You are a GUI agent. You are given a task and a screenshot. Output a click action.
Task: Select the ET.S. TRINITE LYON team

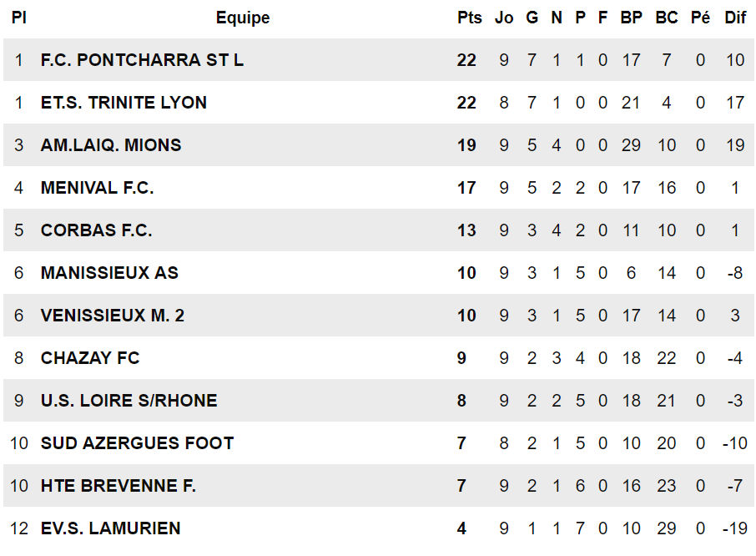pos(123,103)
